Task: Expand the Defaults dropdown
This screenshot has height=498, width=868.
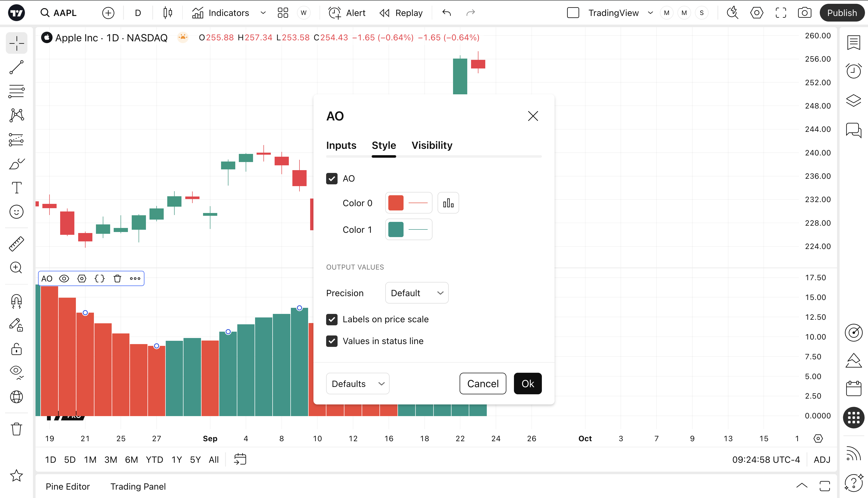Action: coord(357,384)
